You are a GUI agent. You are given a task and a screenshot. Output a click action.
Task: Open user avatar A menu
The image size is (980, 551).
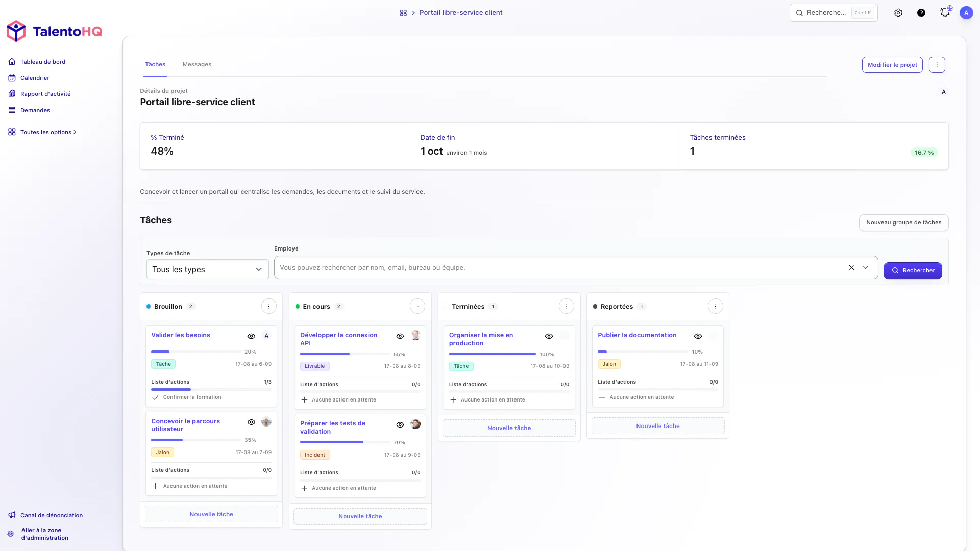click(966, 13)
